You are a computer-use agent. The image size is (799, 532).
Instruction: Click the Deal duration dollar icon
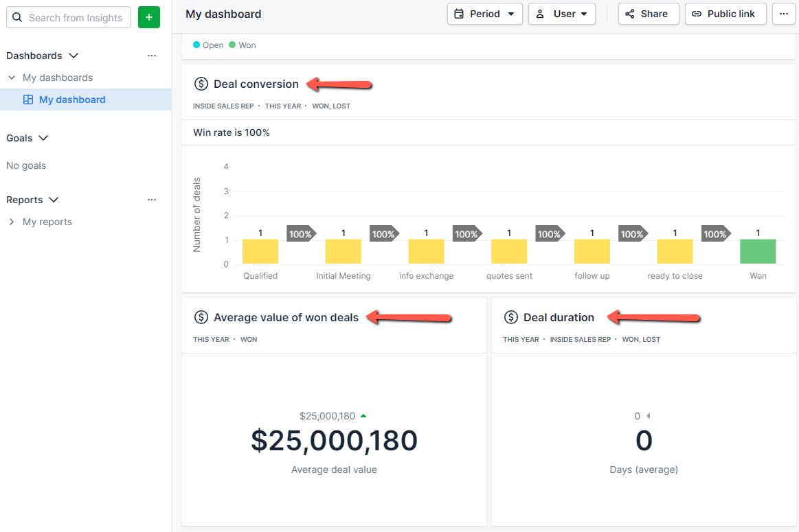(x=511, y=317)
